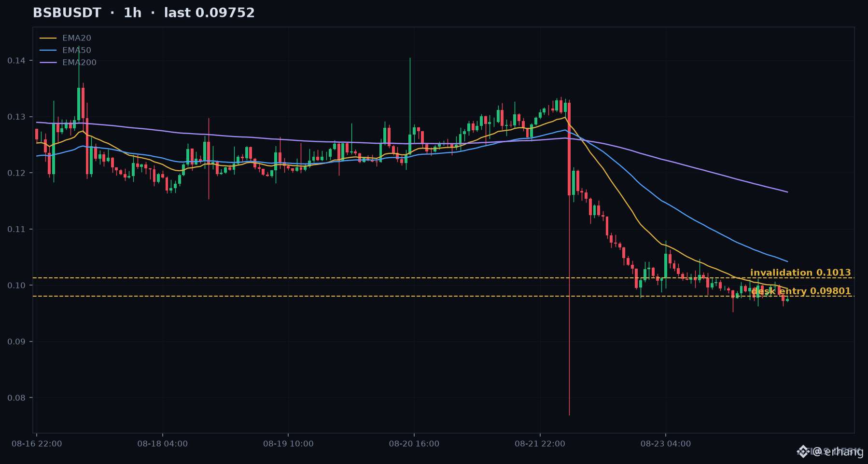868x464 pixels.
Task: Select the 1h timeframe text in the title
Action: click(133, 13)
